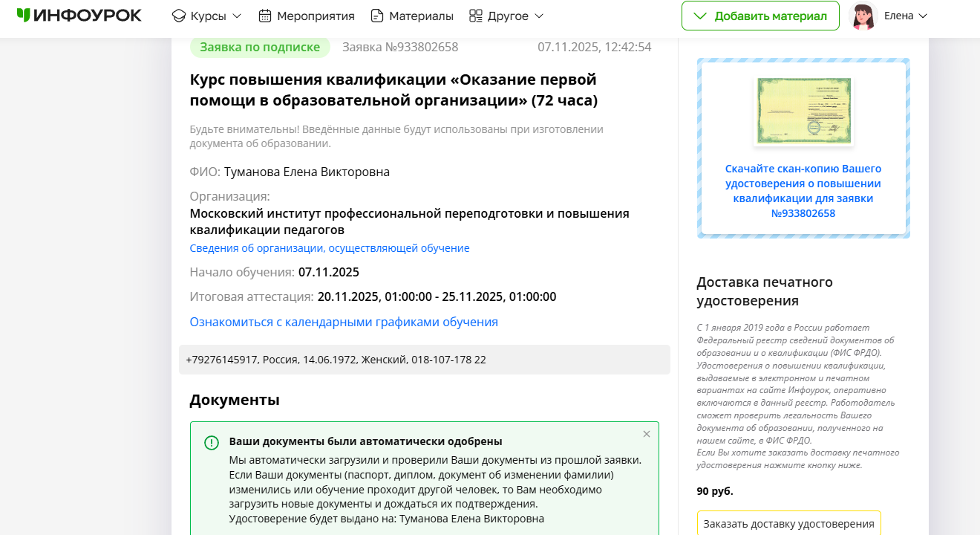The image size is (980, 535).
Task: Click the download scan-copy certificate link
Action: tap(803, 191)
